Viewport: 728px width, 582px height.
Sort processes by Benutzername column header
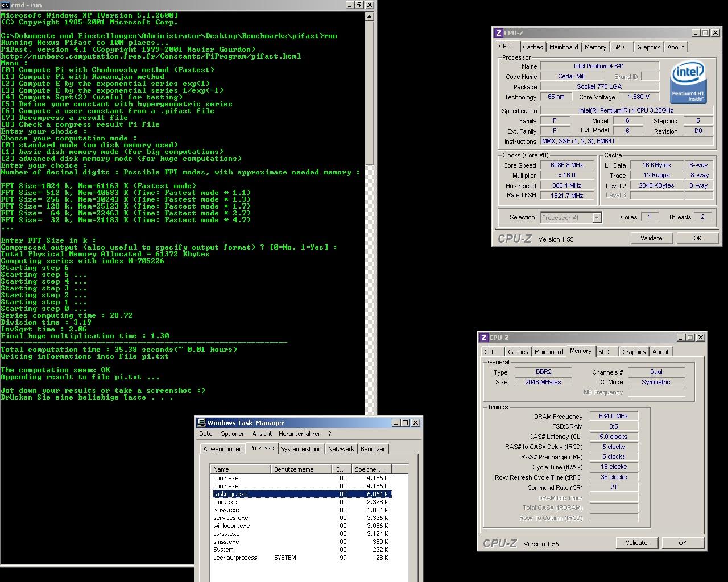[301, 469]
